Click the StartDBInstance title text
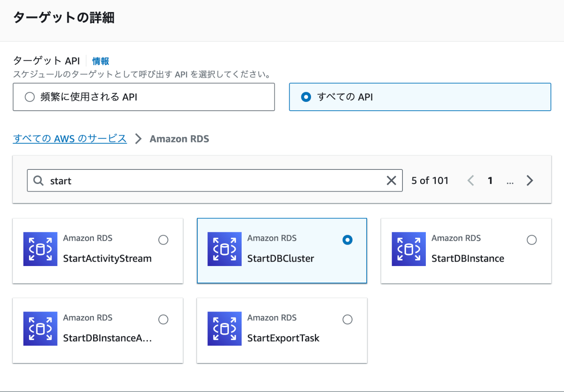The image size is (564, 392). [x=468, y=258]
